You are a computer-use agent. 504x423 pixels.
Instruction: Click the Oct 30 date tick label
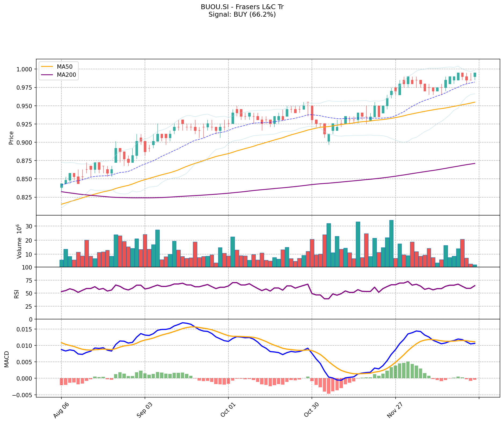pyautogui.click(x=311, y=411)
